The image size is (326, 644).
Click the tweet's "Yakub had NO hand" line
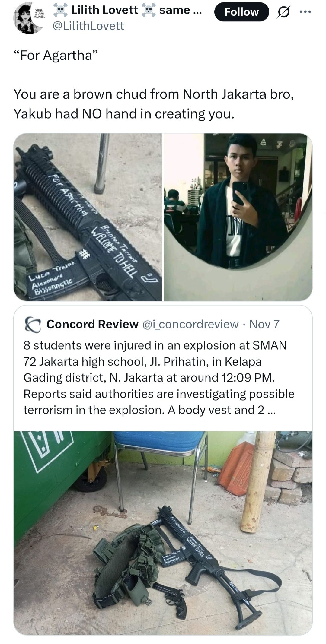[124, 114]
